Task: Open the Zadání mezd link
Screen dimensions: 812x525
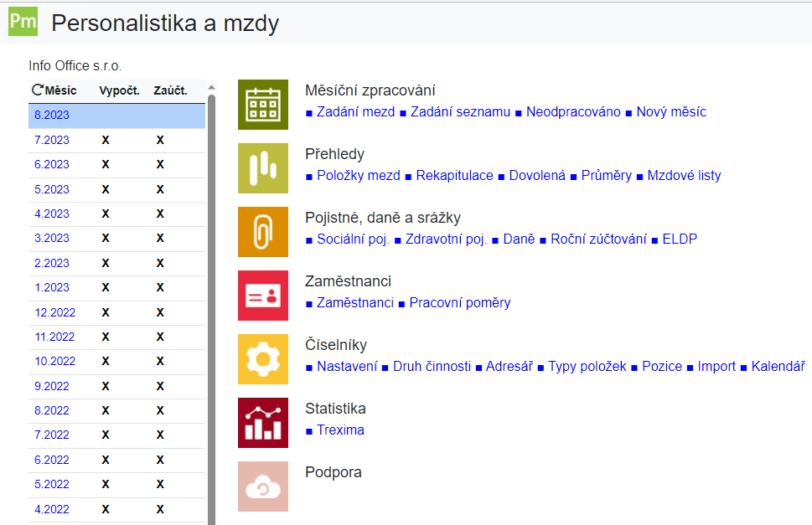Action: point(355,112)
